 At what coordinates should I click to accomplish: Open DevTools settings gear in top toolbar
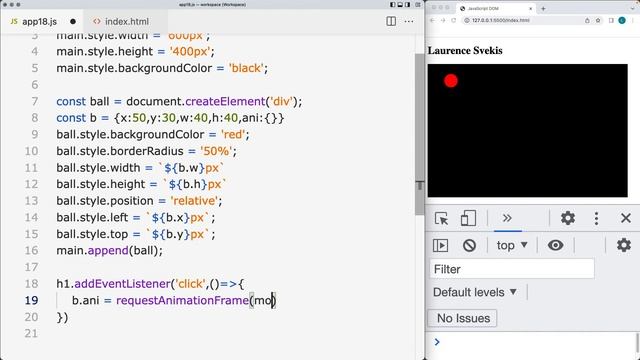pyautogui.click(x=568, y=218)
